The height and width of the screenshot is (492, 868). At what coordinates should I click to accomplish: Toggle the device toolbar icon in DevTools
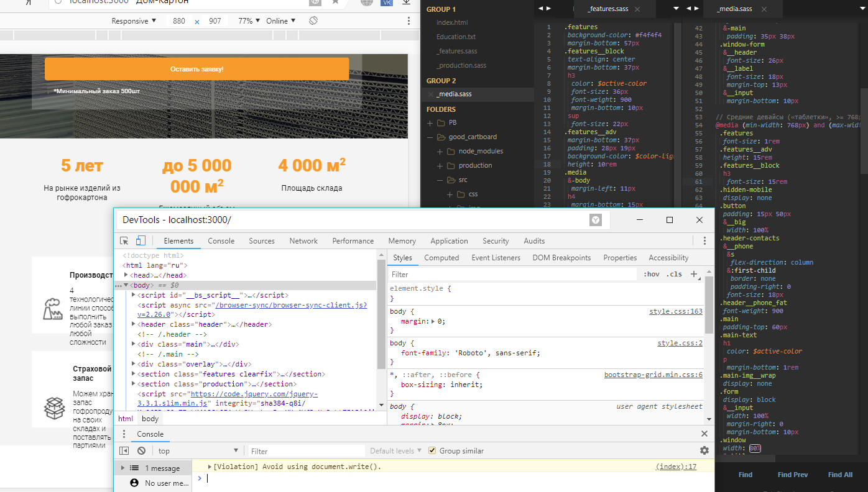pyautogui.click(x=141, y=241)
